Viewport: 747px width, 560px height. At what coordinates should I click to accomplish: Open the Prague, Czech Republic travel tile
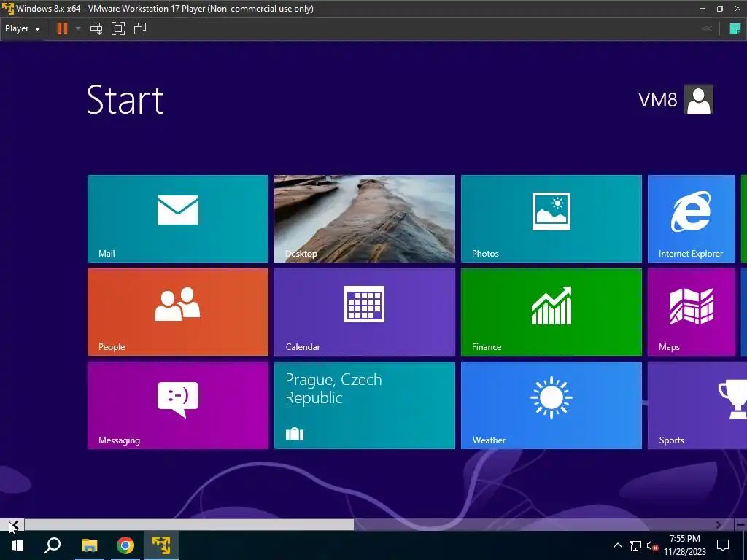pyautogui.click(x=365, y=405)
